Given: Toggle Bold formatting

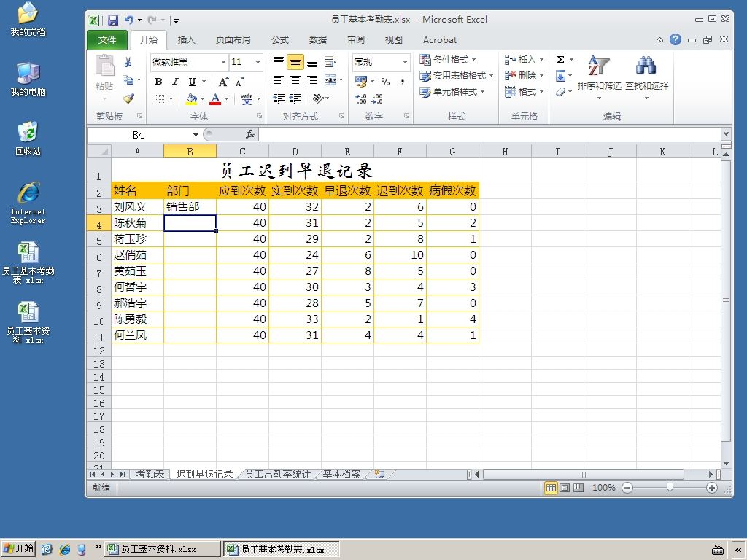Looking at the screenshot, I should (x=158, y=82).
